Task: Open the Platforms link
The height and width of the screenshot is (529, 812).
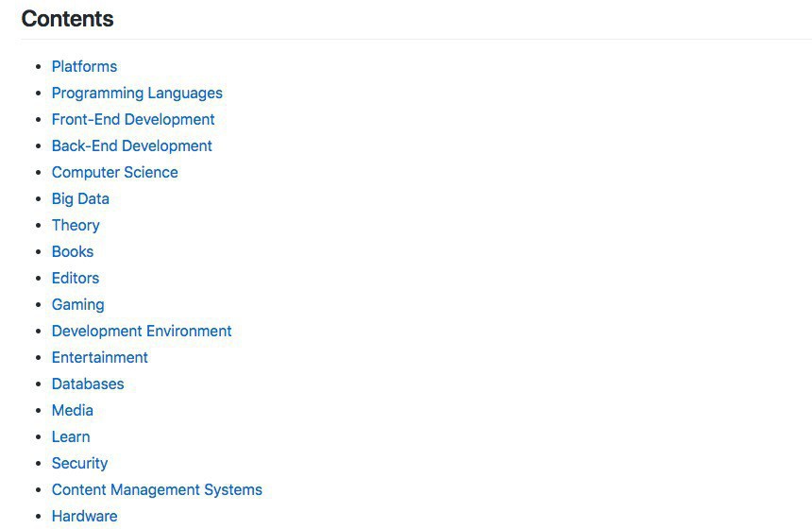Action: click(84, 66)
